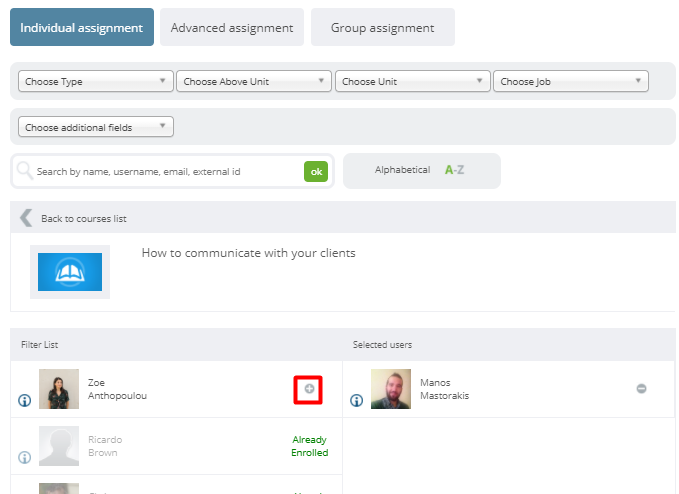Click Zoe Anthopoulou's profile photo
Image resolution: width=679 pixels, height=494 pixels.
59,389
